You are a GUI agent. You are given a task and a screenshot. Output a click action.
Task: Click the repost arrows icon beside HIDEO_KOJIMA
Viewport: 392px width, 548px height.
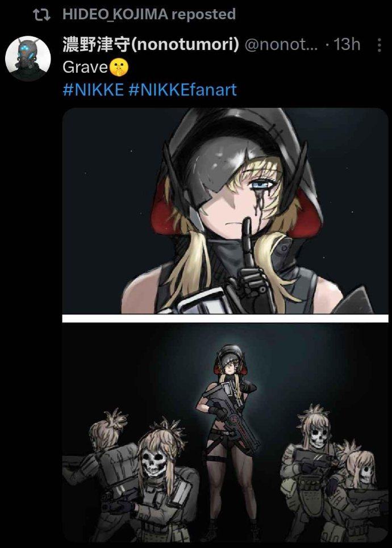(x=41, y=15)
